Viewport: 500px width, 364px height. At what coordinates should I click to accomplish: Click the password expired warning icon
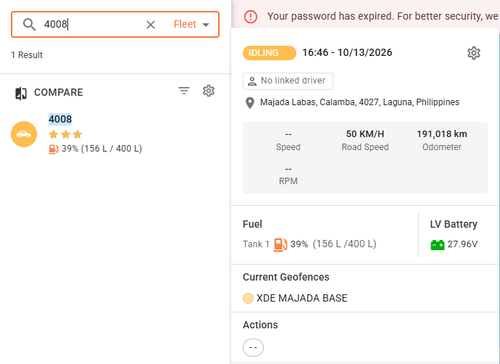[251, 17]
